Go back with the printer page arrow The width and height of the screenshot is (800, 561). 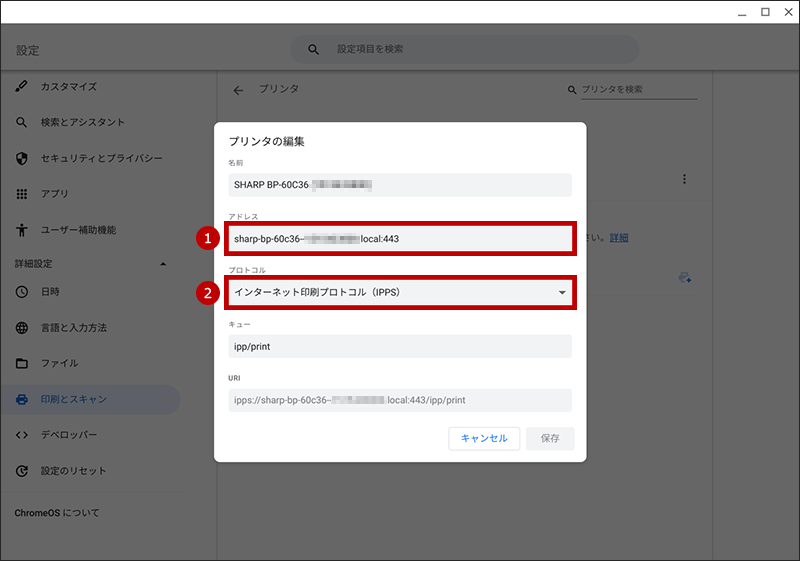(238, 90)
